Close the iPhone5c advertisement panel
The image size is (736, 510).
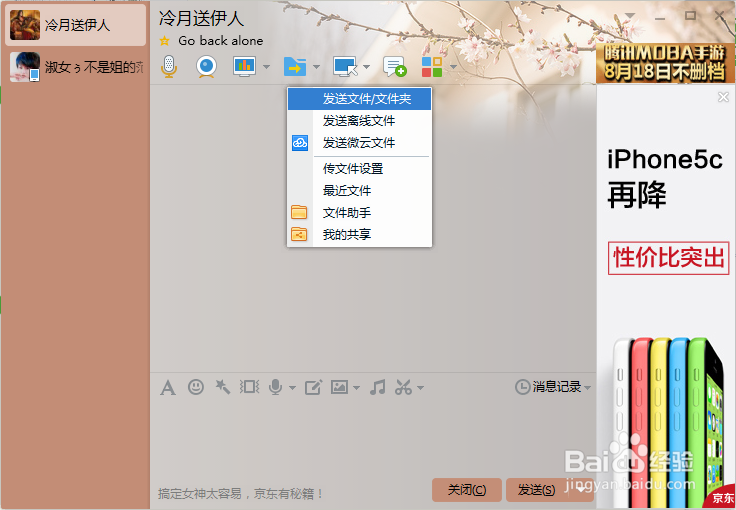(x=723, y=97)
